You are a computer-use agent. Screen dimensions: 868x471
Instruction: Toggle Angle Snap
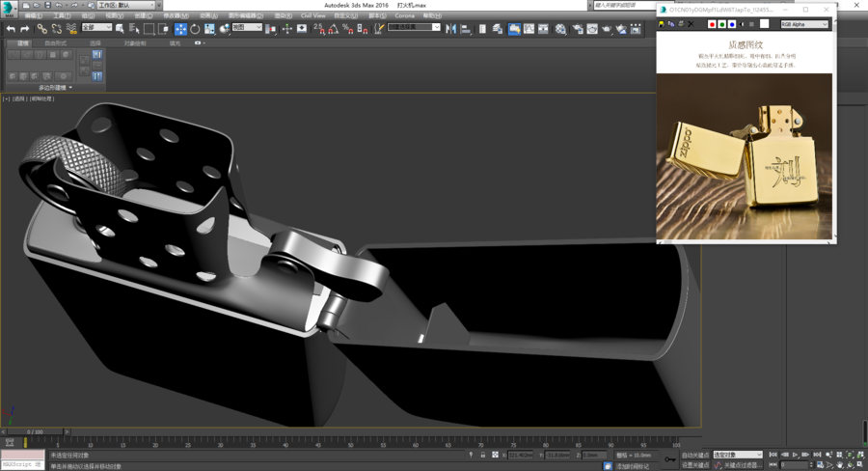[334, 29]
